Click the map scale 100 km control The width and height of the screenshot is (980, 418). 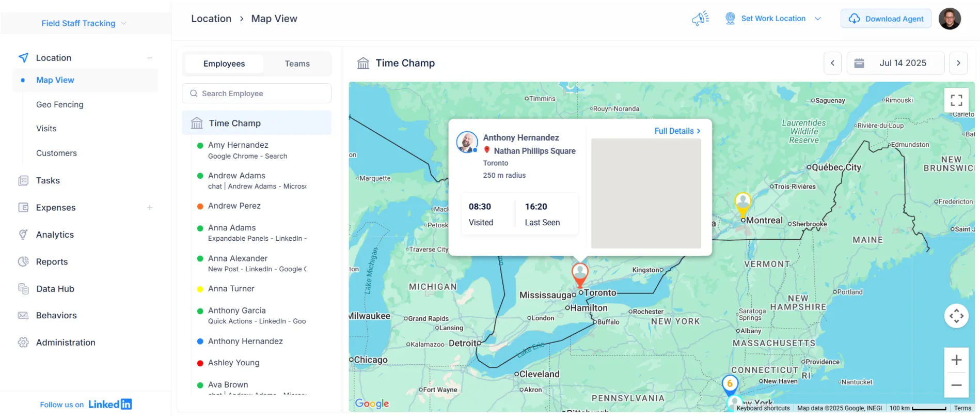pyautogui.click(x=918, y=408)
